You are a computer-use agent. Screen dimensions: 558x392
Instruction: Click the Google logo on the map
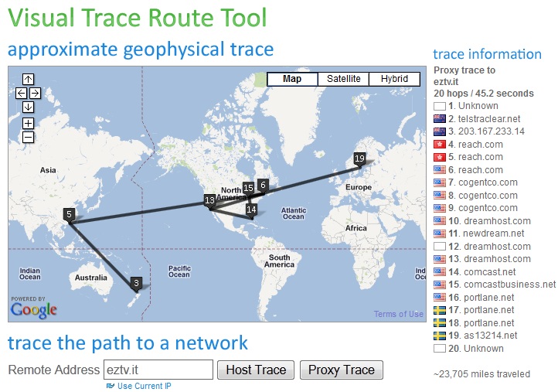point(34,308)
